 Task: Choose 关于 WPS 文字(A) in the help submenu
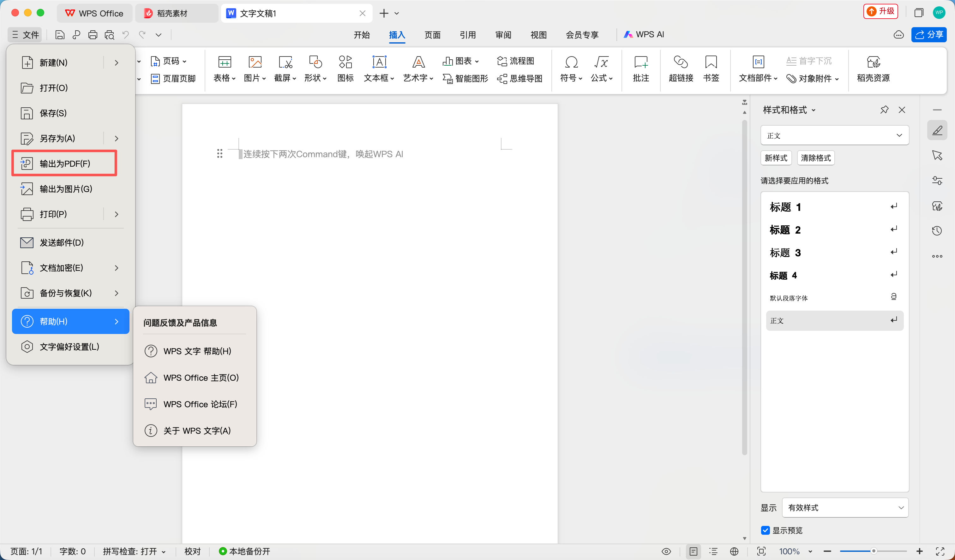click(x=197, y=431)
